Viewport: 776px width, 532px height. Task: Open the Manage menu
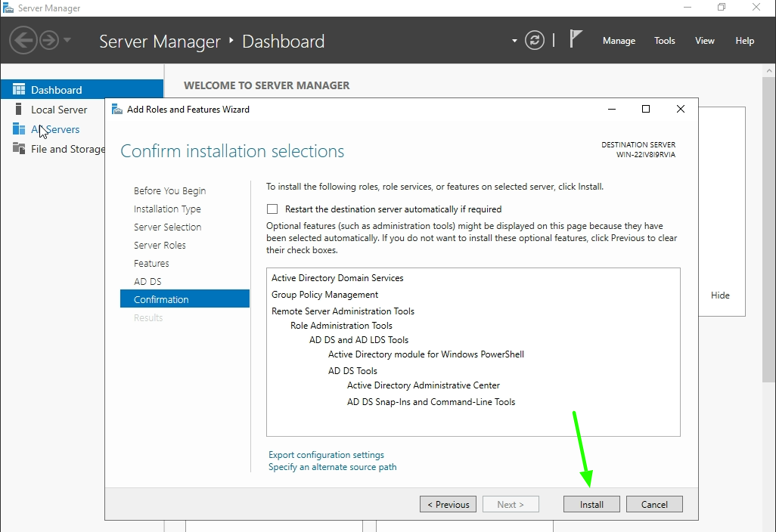pos(619,41)
